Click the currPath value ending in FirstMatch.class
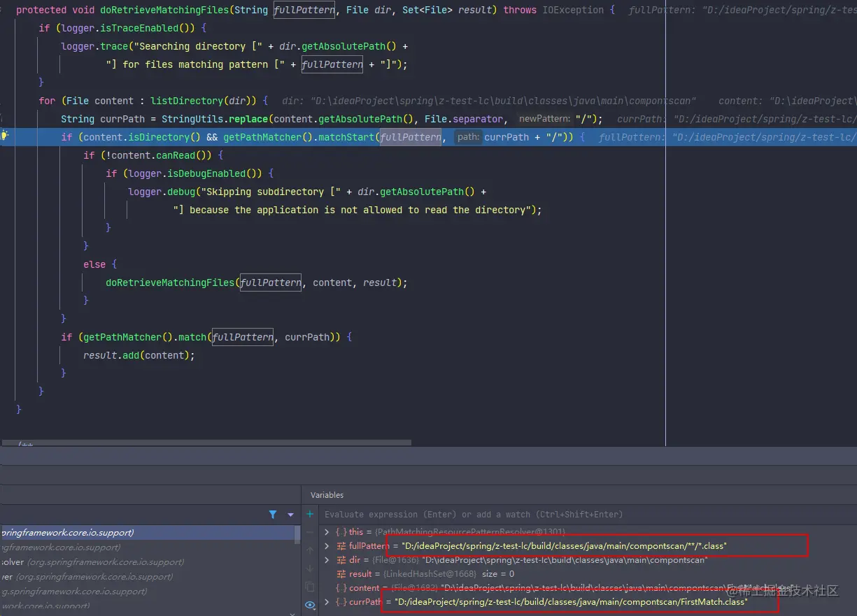 571,602
